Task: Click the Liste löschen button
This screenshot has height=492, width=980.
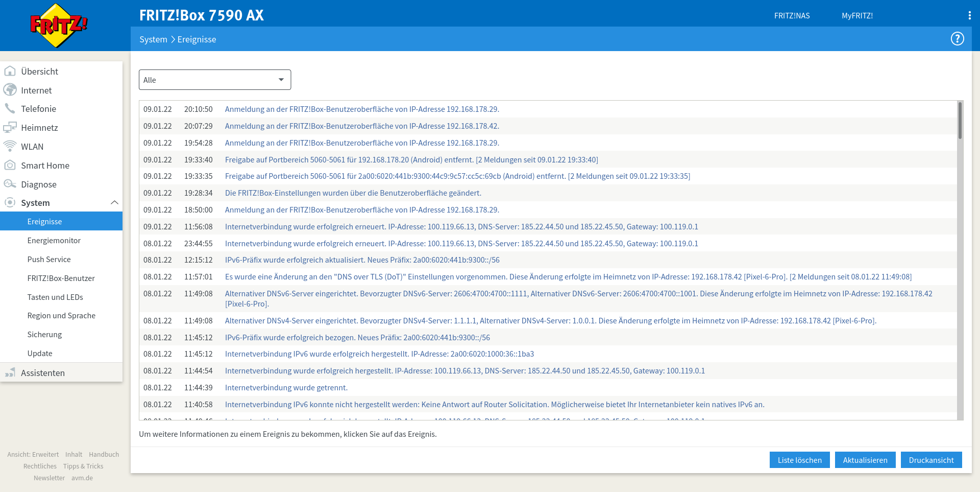Action: click(x=799, y=460)
